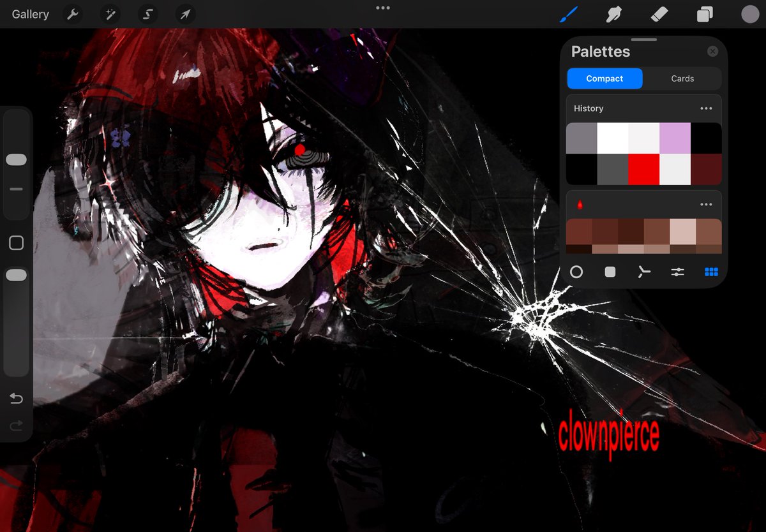Switch to Cards palette view
766x532 pixels.
click(682, 78)
